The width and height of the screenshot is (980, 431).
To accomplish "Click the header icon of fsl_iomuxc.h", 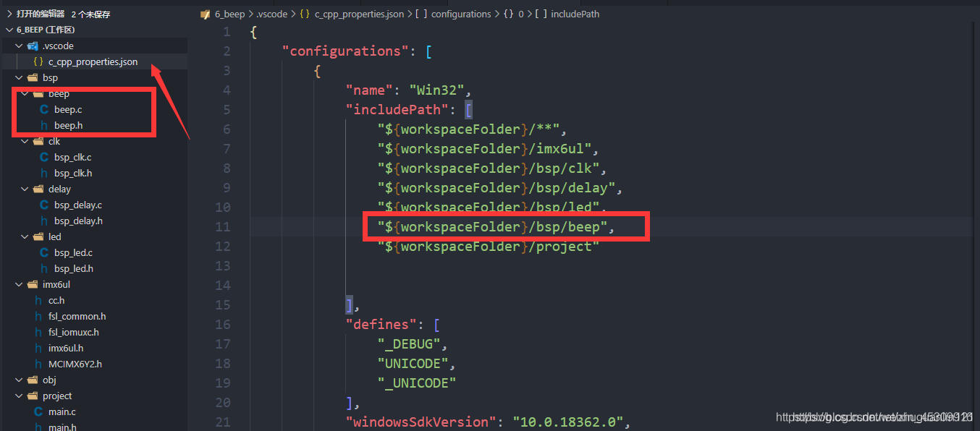I will tap(38, 332).
